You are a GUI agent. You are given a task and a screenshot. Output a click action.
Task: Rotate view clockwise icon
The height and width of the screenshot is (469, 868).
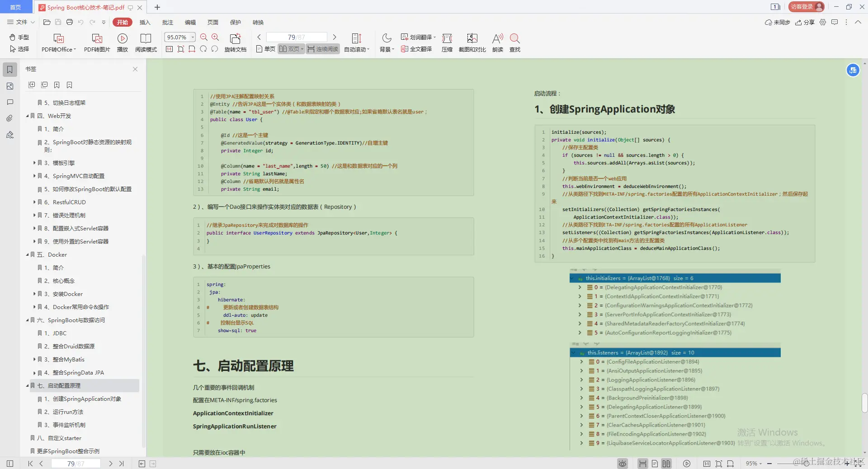point(203,49)
